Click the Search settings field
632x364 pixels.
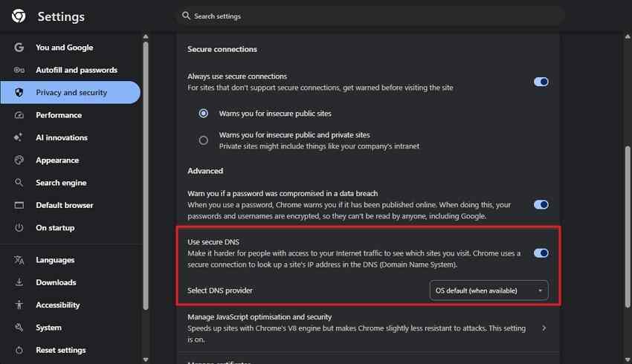click(370, 16)
